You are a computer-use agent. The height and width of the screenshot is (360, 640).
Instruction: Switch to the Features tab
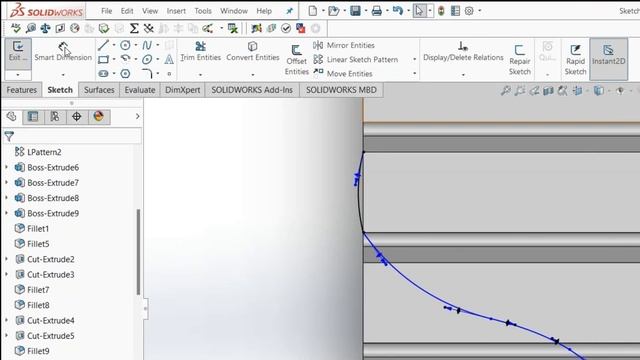(x=22, y=90)
